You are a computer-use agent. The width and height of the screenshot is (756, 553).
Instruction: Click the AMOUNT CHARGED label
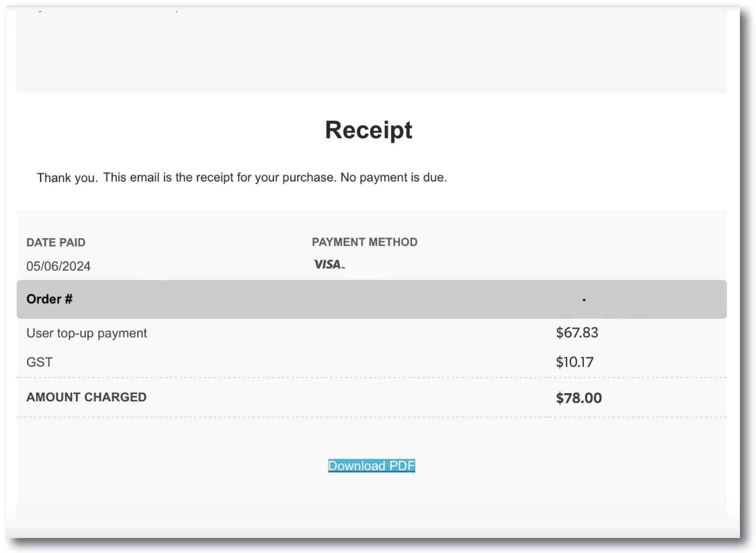coord(87,397)
